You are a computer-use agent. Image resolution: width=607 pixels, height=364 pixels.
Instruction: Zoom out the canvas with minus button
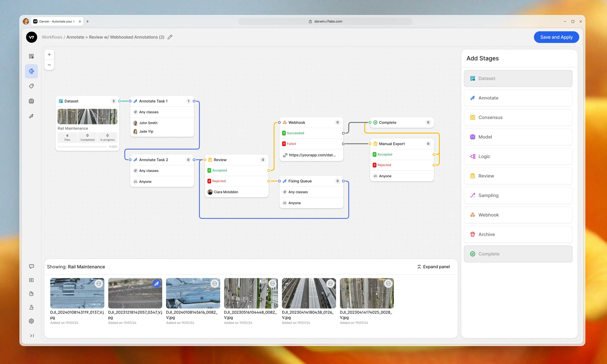(49, 65)
